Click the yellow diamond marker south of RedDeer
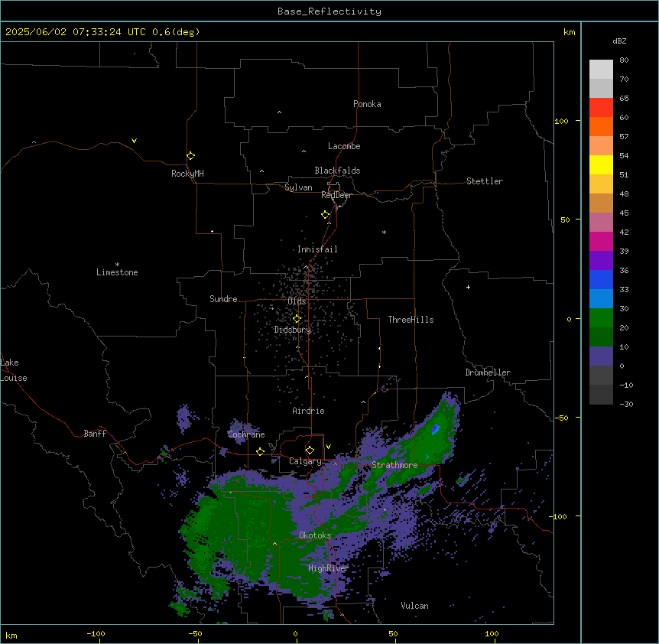This screenshot has width=659, height=644. [326, 215]
